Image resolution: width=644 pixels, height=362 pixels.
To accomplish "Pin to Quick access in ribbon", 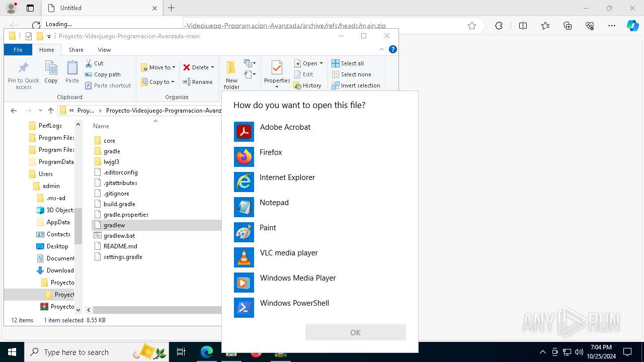I will [x=24, y=75].
